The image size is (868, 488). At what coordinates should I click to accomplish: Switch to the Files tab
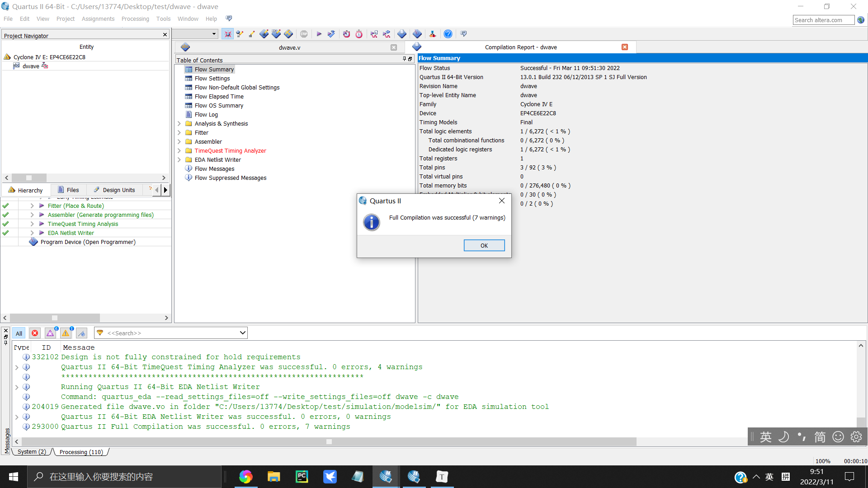68,190
